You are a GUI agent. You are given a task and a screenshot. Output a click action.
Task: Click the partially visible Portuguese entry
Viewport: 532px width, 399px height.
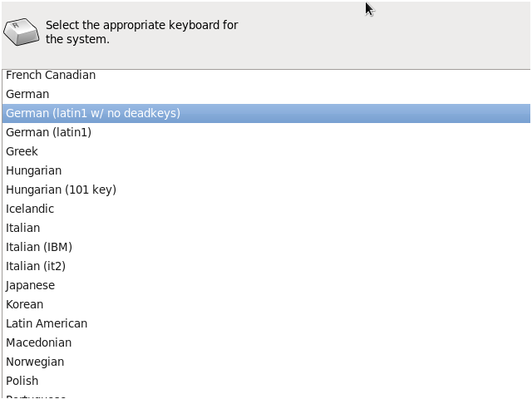[x=36, y=396]
